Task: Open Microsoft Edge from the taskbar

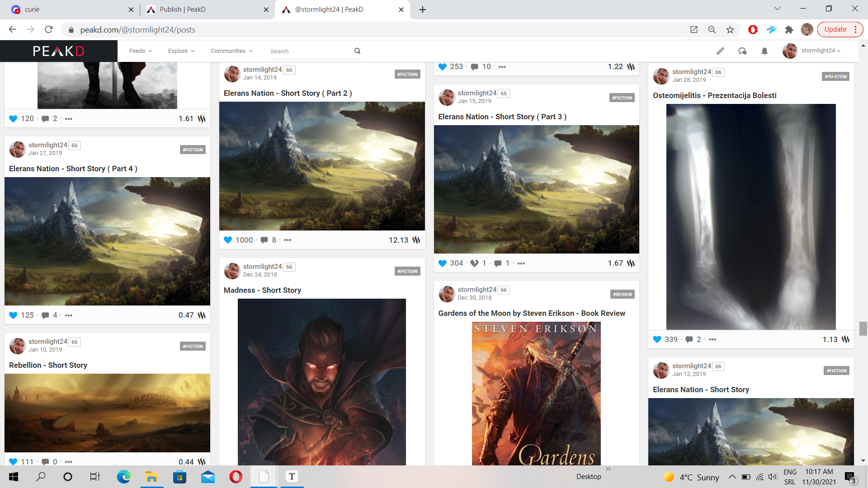Action: (x=123, y=477)
